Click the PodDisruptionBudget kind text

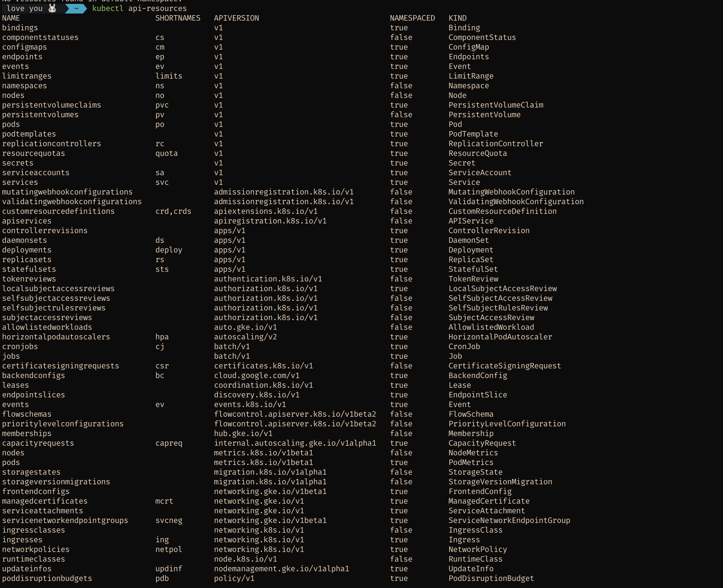tap(491, 578)
